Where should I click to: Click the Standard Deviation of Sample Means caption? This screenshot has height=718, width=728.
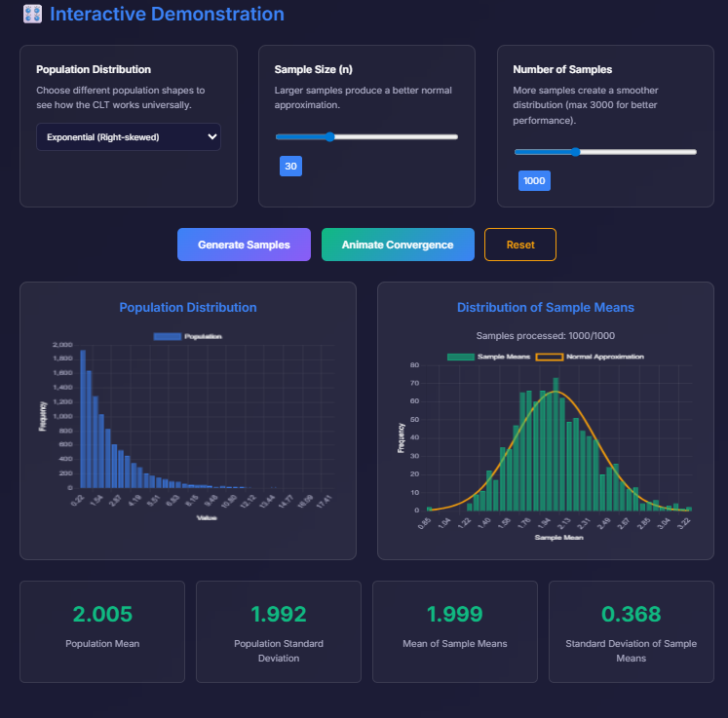point(631,651)
